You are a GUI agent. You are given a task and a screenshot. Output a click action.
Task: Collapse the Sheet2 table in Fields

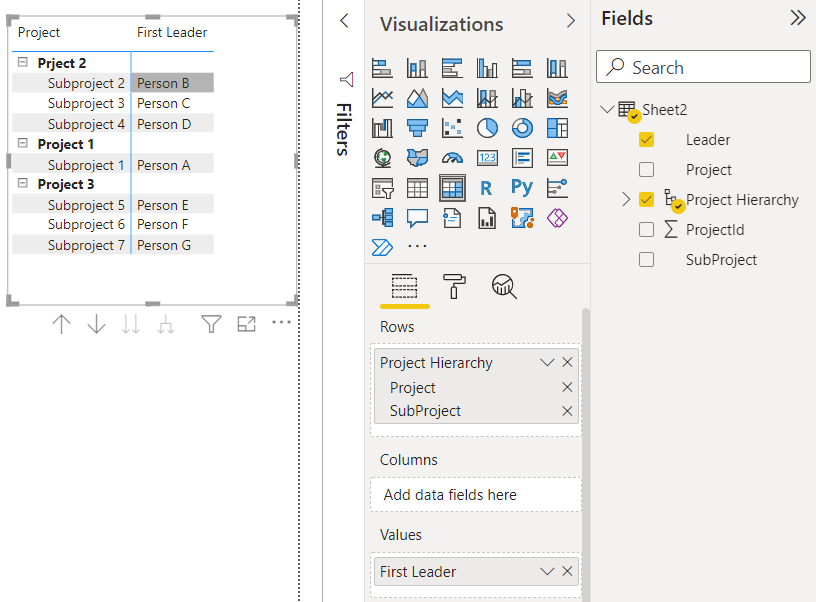tap(606, 109)
